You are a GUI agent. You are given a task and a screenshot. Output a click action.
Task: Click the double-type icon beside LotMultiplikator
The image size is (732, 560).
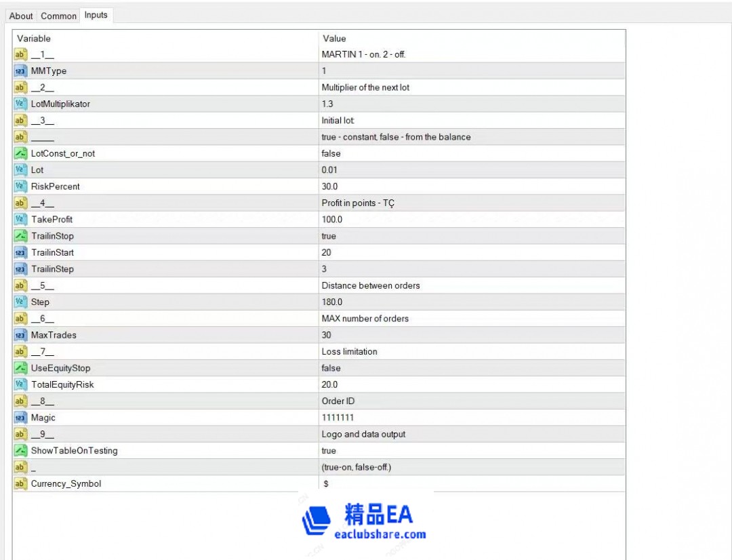(x=20, y=104)
